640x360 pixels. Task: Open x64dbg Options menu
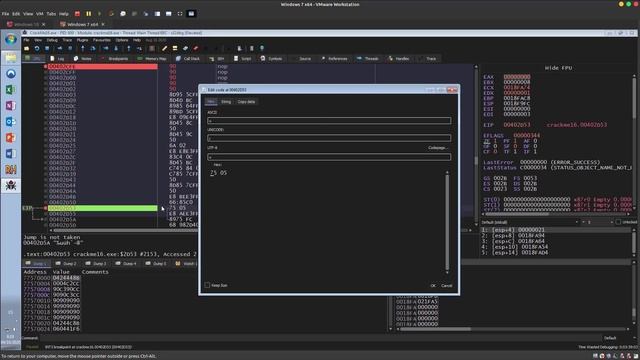122,40
